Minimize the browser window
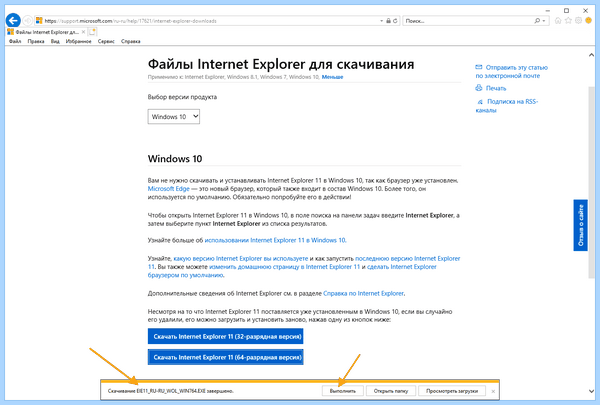Screen dimensions: 600x405 click(548, 11)
